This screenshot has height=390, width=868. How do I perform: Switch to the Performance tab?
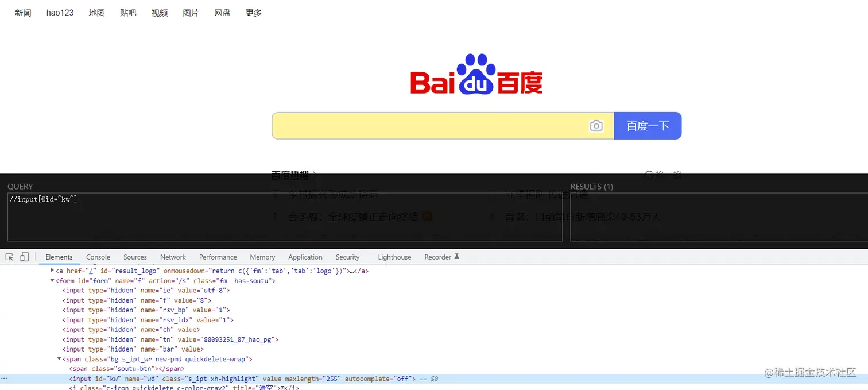(x=218, y=257)
